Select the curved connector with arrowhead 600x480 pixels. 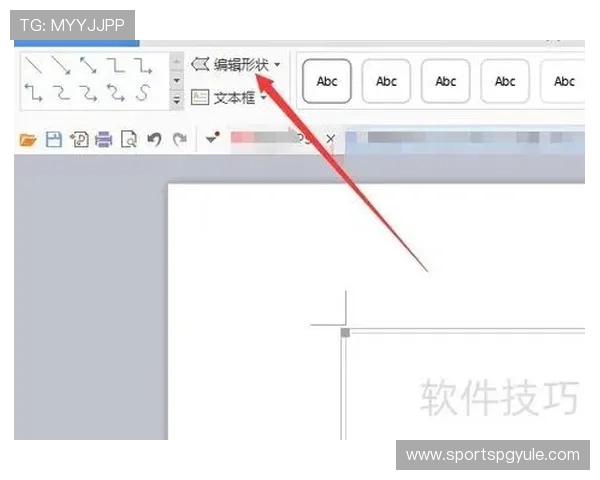click(x=88, y=93)
